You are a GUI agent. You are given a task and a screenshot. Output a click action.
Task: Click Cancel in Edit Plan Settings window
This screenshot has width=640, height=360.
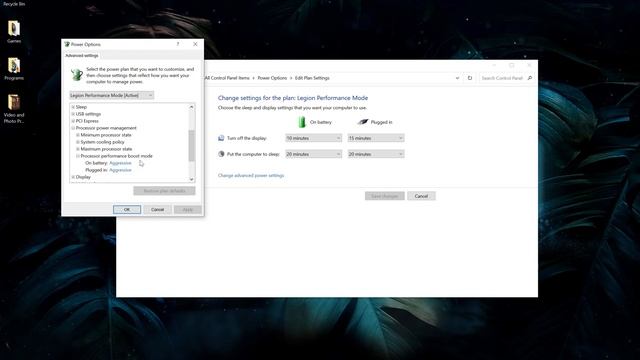(x=421, y=196)
